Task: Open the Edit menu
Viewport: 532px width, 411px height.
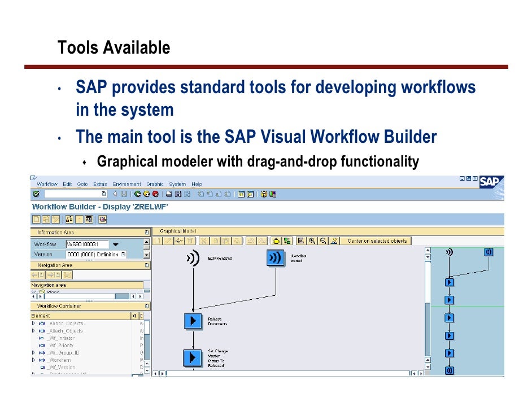Action: 67,184
